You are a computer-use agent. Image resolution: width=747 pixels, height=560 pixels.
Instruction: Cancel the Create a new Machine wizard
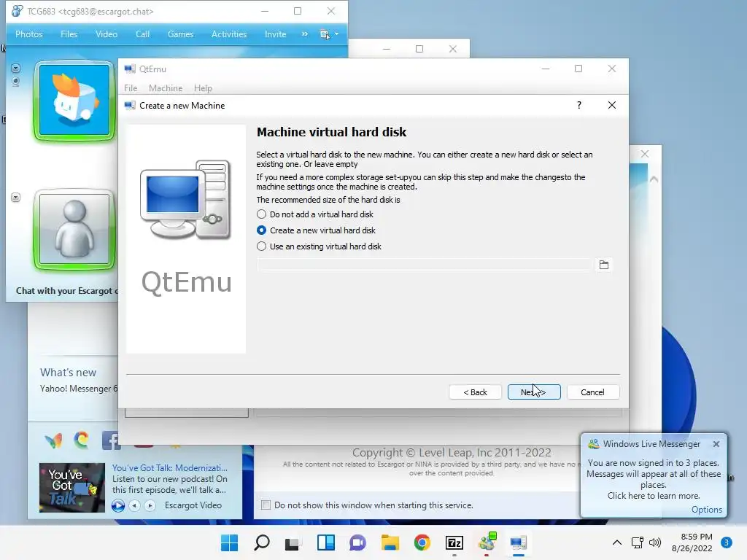(592, 392)
